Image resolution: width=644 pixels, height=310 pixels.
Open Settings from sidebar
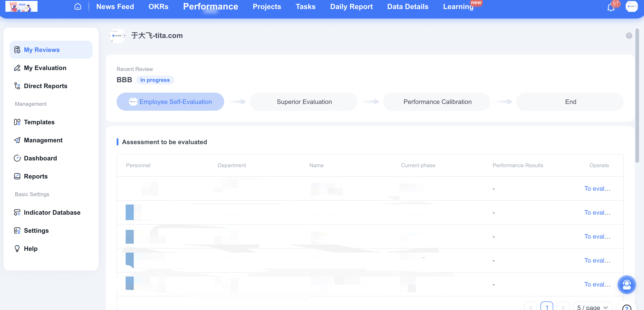click(x=37, y=230)
